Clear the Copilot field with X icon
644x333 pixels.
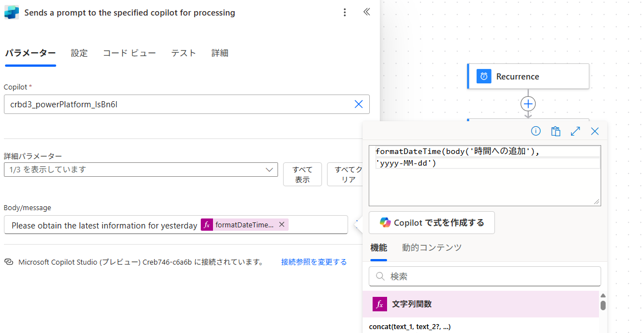pos(359,105)
